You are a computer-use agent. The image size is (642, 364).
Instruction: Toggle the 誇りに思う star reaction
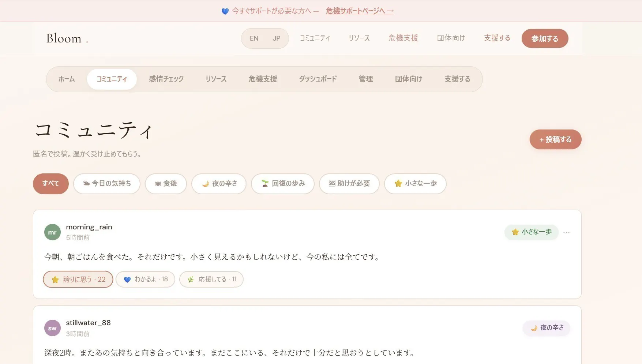click(78, 279)
